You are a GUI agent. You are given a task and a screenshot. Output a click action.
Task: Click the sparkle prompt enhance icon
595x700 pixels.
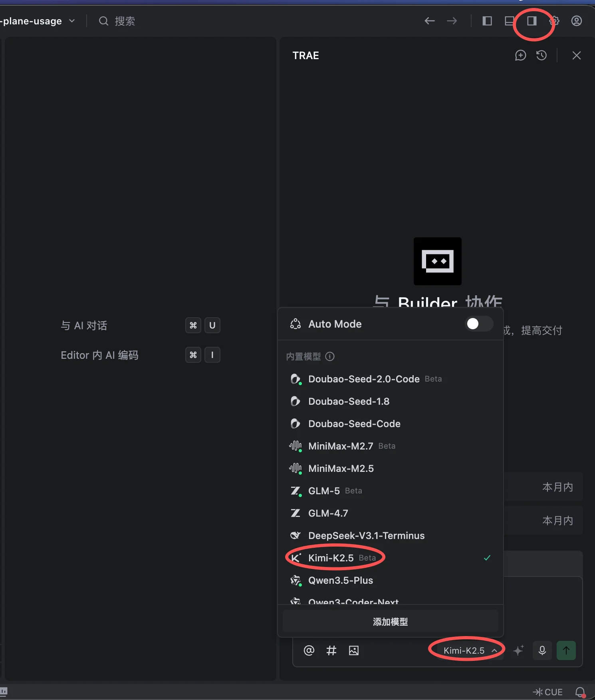(518, 650)
